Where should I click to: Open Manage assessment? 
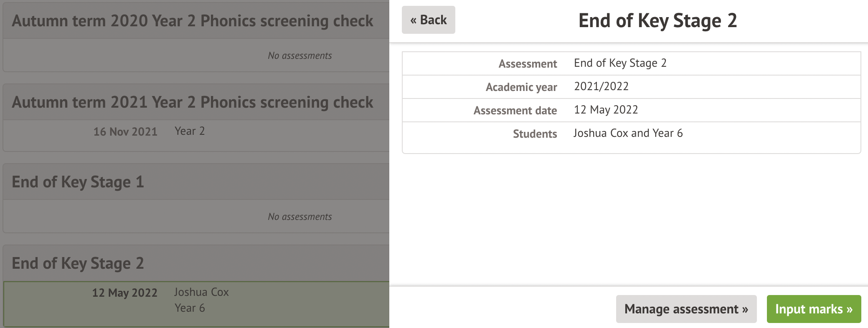(x=686, y=309)
